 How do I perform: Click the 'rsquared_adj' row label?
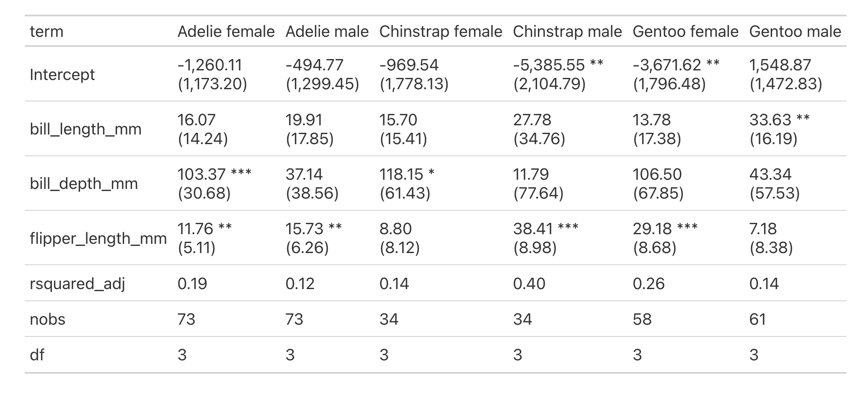[x=77, y=284]
